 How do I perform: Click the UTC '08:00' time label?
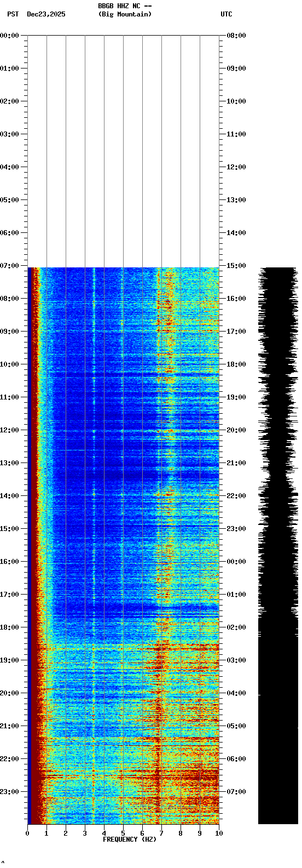pyautogui.click(x=236, y=36)
